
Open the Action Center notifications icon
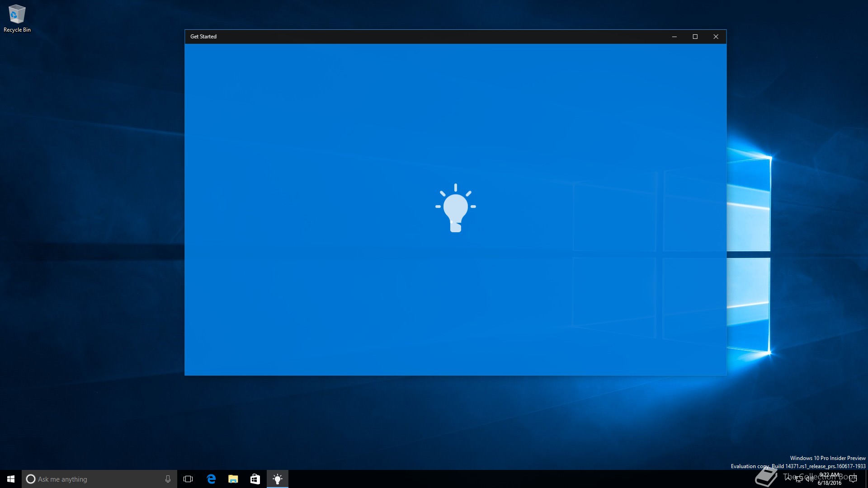pos(853,479)
